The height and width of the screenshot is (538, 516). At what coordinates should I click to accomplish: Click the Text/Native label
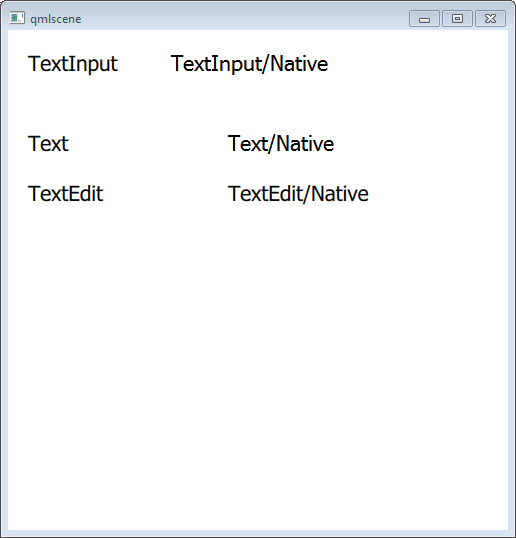[x=281, y=143]
